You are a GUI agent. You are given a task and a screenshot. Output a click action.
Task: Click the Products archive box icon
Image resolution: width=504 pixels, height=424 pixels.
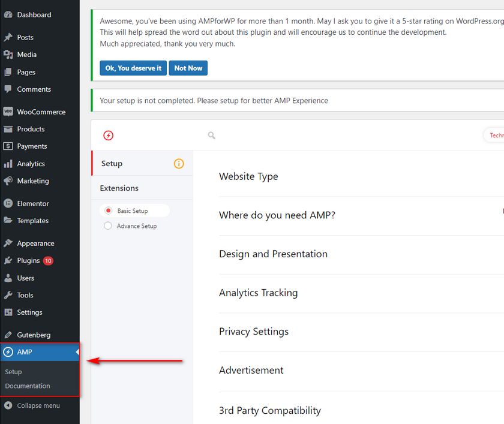pyautogui.click(x=8, y=129)
